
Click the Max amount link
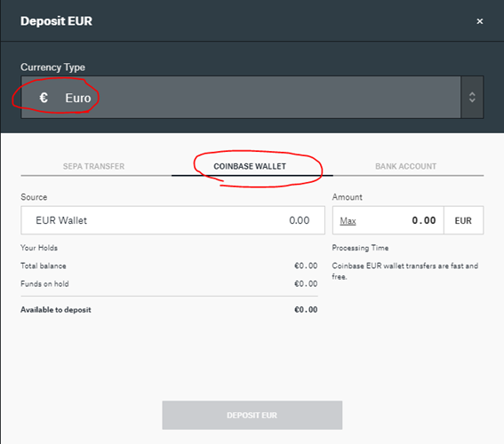[x=348, y=221]
